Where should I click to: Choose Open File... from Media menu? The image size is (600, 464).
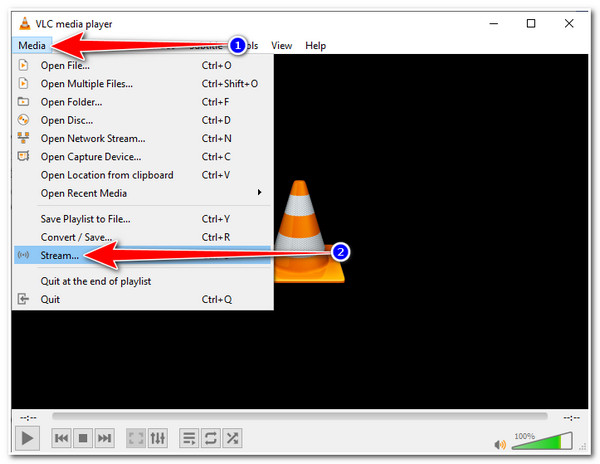click(x=143, y=65)
